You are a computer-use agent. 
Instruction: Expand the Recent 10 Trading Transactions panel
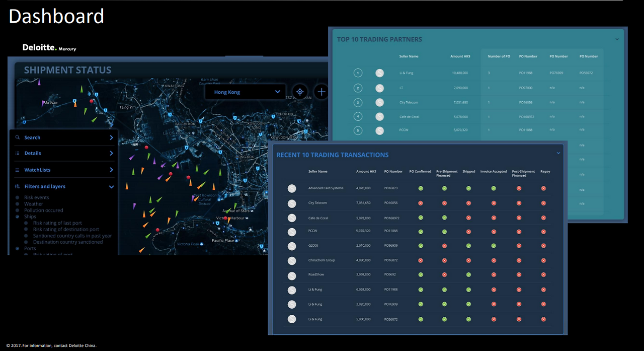tap(558, 153)
